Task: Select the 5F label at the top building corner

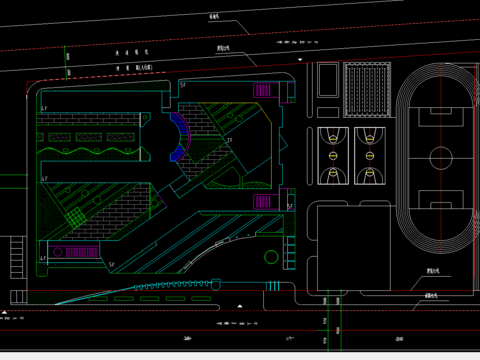Action: tap(183, 85)
